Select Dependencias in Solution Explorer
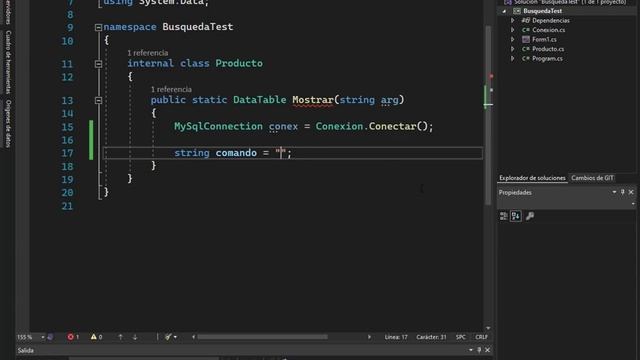This screenshot has width=640, height=360. [x=551, y=20]
